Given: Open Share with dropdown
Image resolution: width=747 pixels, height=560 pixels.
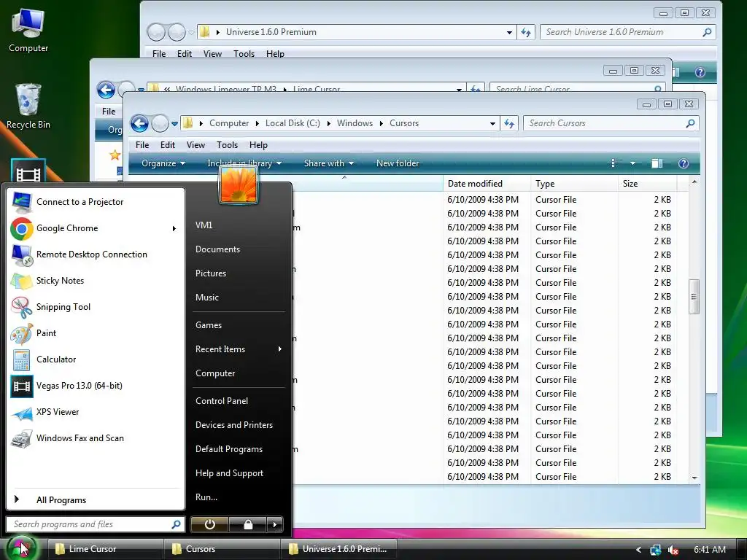Looking at the screenshot, I should pos(329,163).
